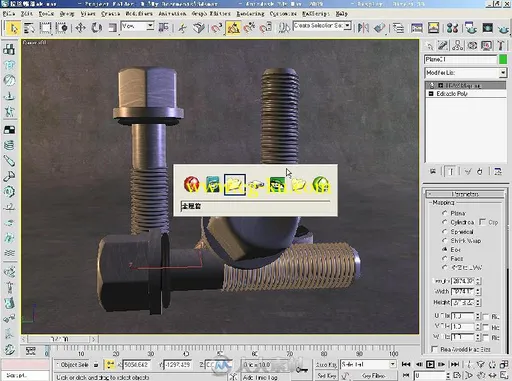The image size is (512, 381).
Task: Choose the Rectangular Selection Region tool
Action: tap(45, 28)
